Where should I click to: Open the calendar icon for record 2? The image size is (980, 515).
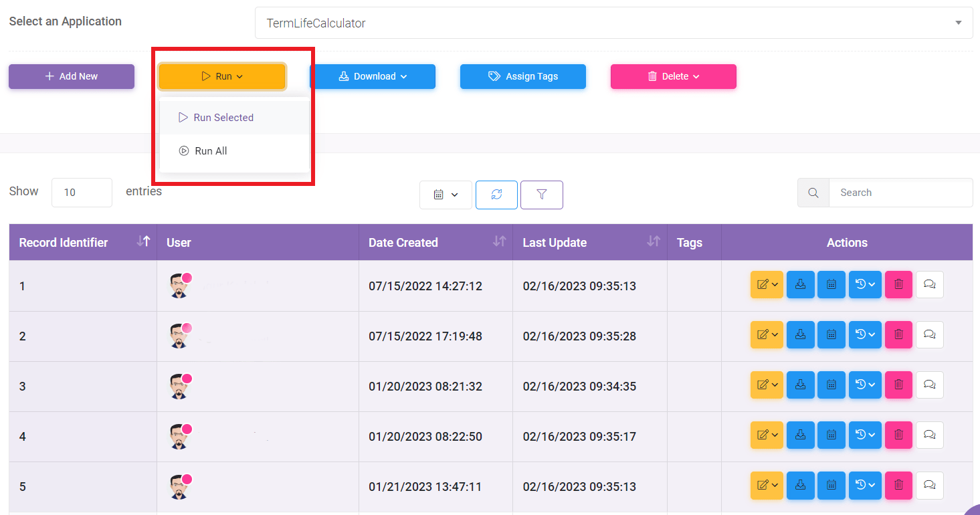831,334
